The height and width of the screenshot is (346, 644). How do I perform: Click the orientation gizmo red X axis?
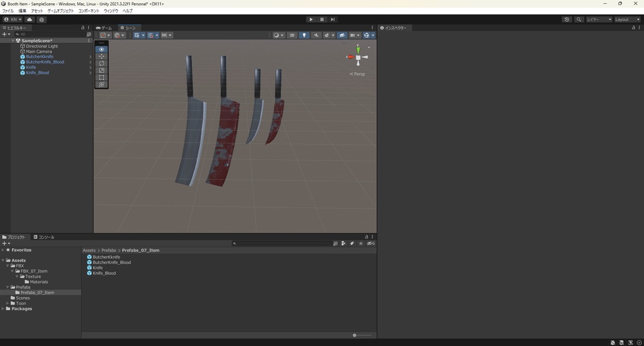point(351,57)
